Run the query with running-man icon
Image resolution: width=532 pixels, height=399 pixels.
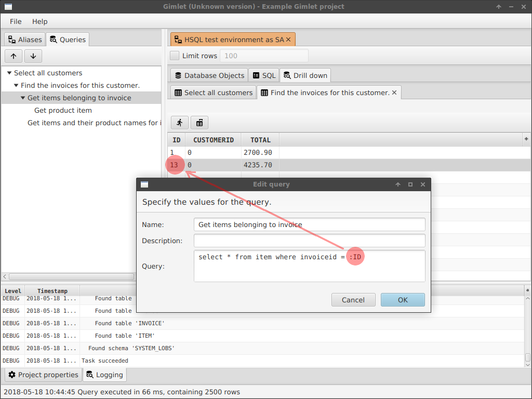(x=179, y=123)
